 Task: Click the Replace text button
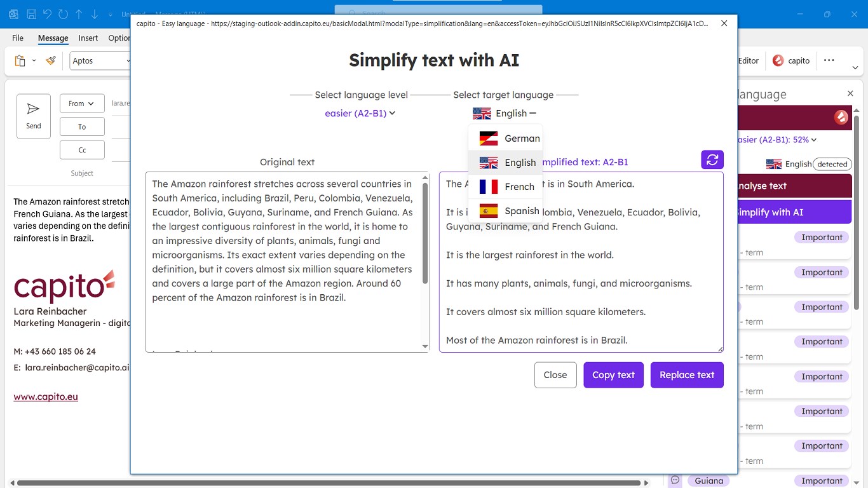pyautogui.click(x=687, y=375)
